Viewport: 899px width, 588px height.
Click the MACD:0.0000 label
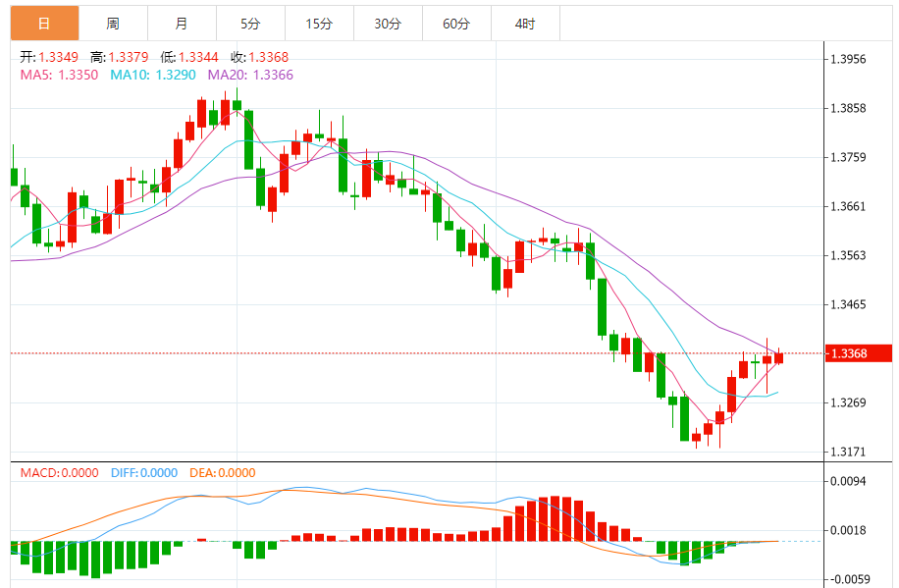[x=60, y=473]
